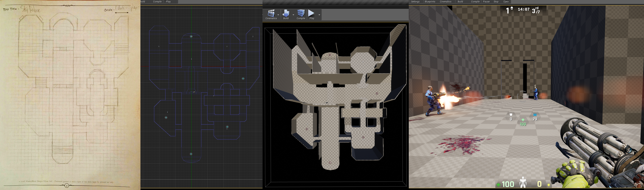Click the Build icon with blue blocks

[286, 13]
